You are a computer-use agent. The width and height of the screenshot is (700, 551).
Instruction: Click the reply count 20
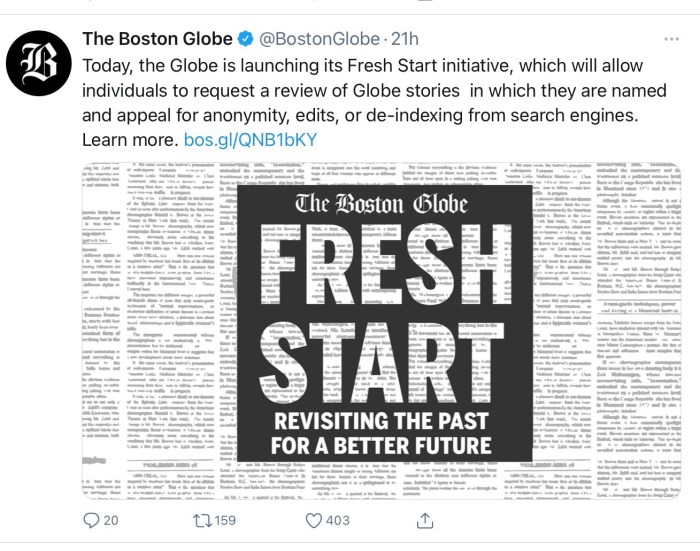(x=110, y=520)
